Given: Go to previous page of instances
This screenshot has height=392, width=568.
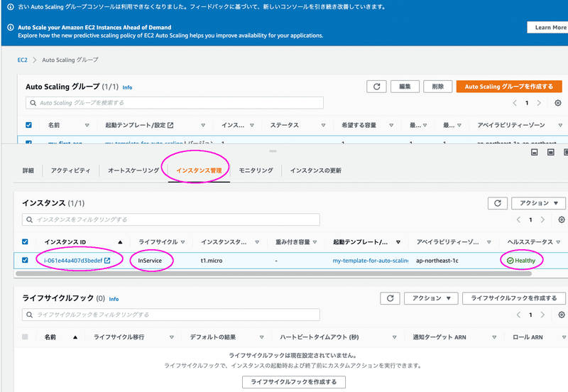Looking at the screenshot, I should (518, 219).
